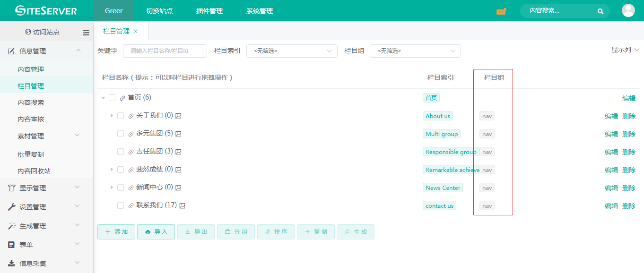Select the 多元集团 checkbox
This screenshot has width=644, height=273.
(121, 134)
